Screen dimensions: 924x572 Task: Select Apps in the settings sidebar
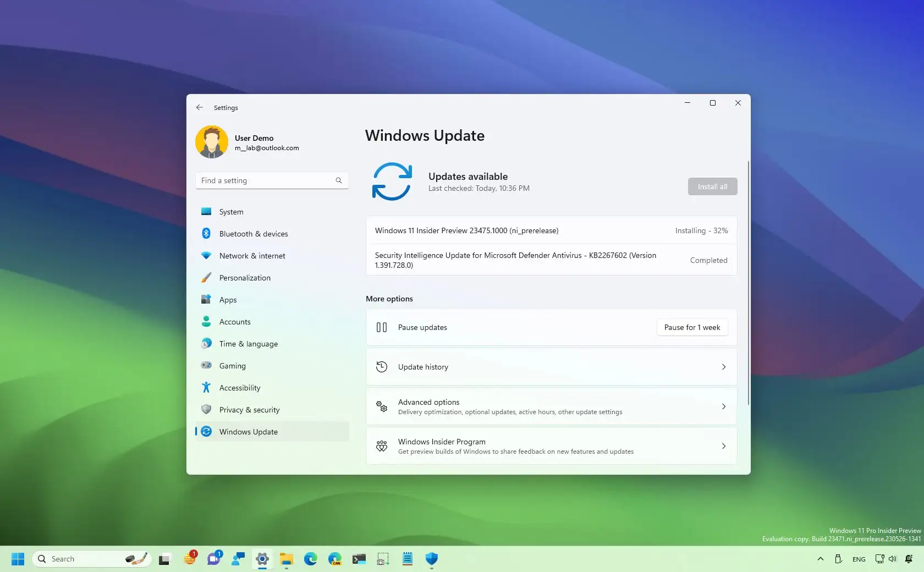coord(227,300)
